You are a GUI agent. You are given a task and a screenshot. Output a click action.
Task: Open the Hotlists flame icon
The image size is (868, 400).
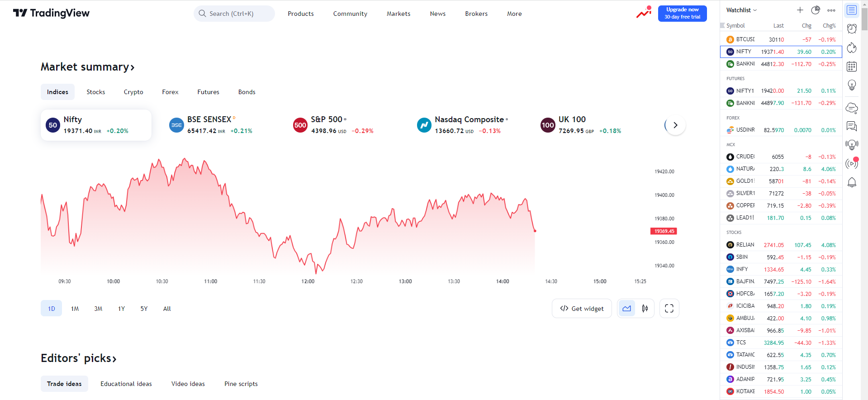[852, 48]
